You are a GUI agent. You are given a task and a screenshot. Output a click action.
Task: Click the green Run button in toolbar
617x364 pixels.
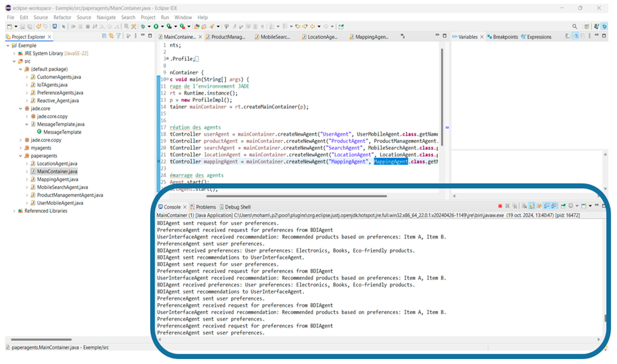(156, 26)
